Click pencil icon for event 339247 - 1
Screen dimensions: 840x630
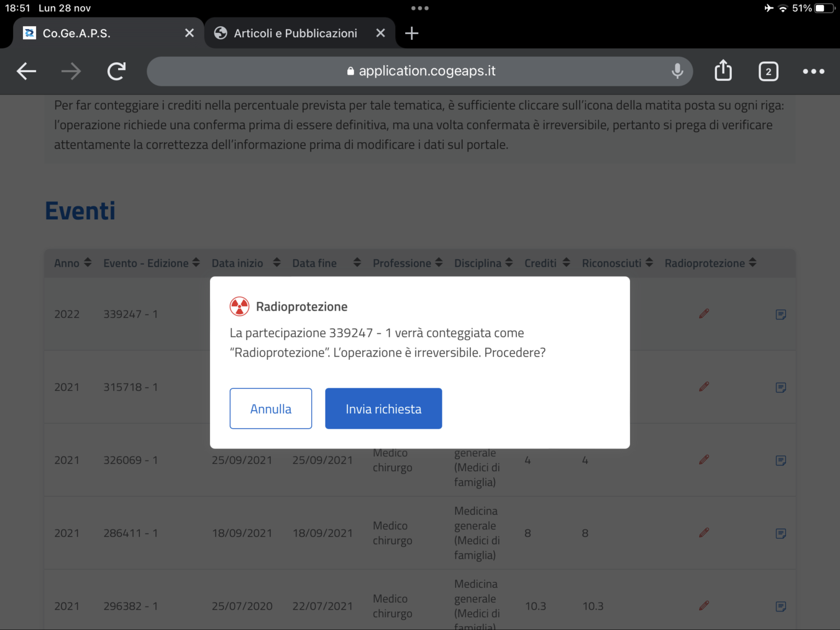pyautogui.click(x=704, y=314)
